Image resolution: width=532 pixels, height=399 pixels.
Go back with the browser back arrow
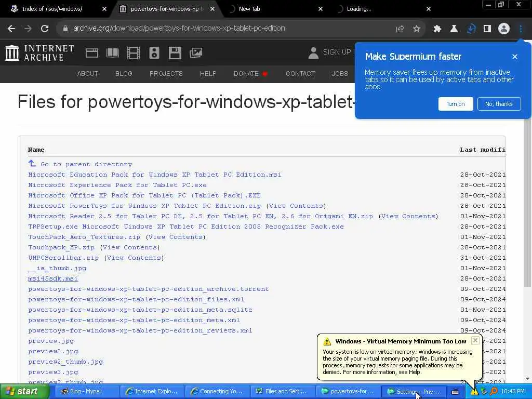click(x=11, y=29)
